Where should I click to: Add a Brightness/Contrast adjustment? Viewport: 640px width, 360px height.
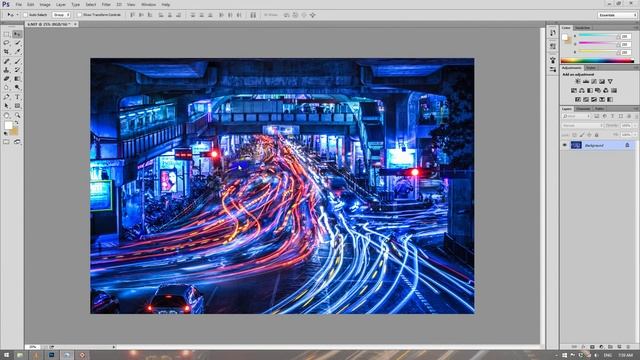pos(578,81)
